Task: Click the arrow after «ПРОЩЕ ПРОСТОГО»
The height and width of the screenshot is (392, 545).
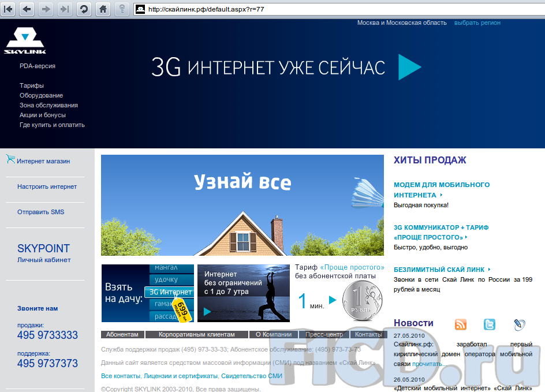Action: click(466, 237)
